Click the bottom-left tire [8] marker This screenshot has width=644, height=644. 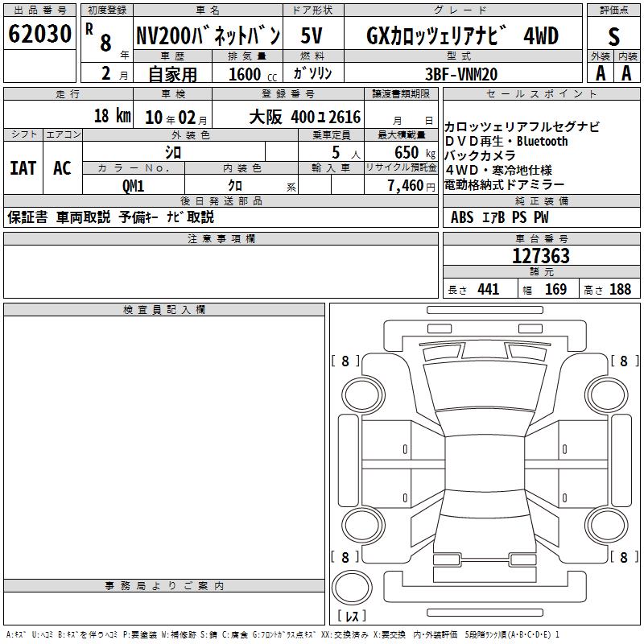click(x=345, y=557)
